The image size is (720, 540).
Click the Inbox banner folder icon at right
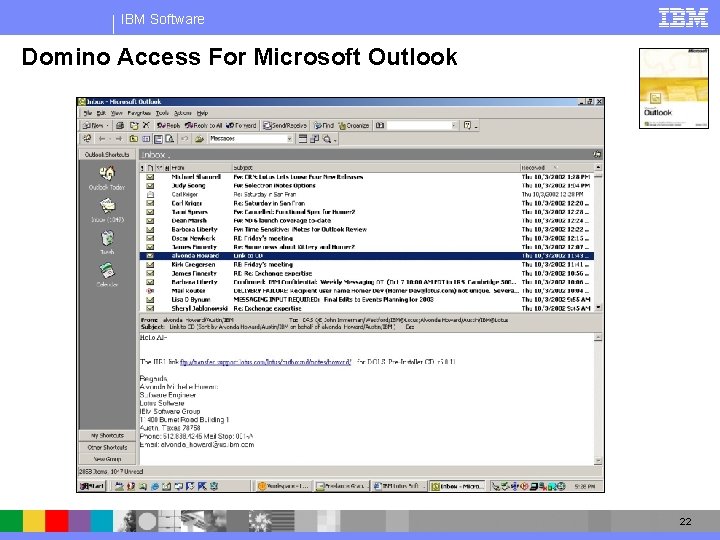tap(597, 154)
